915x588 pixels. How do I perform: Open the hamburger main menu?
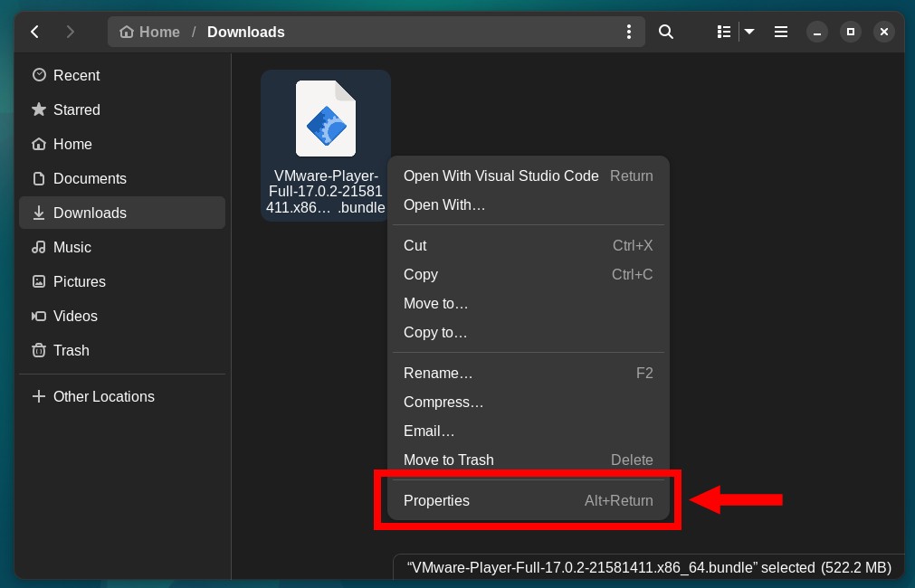tap(781, 32)
